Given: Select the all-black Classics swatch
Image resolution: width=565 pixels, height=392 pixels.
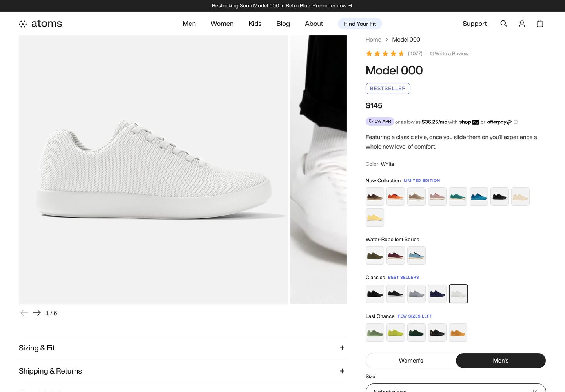Looking at the screenshot, I should [375, 294].
